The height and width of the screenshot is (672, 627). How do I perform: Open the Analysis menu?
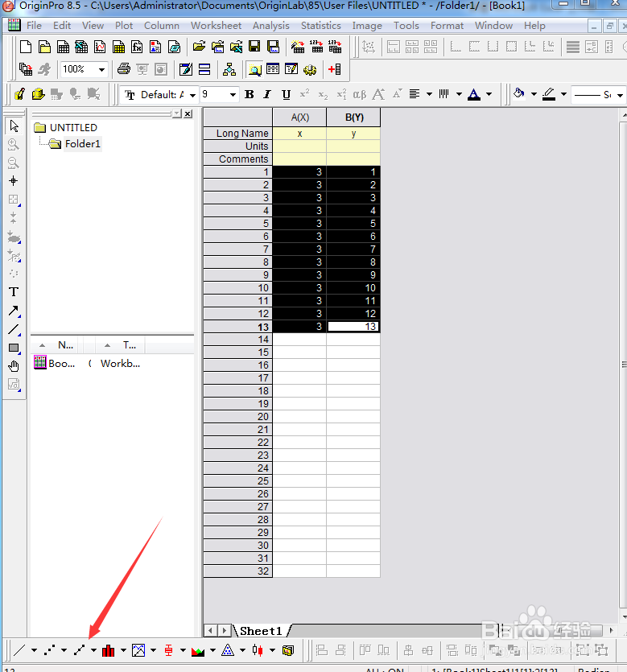(271, 26)
